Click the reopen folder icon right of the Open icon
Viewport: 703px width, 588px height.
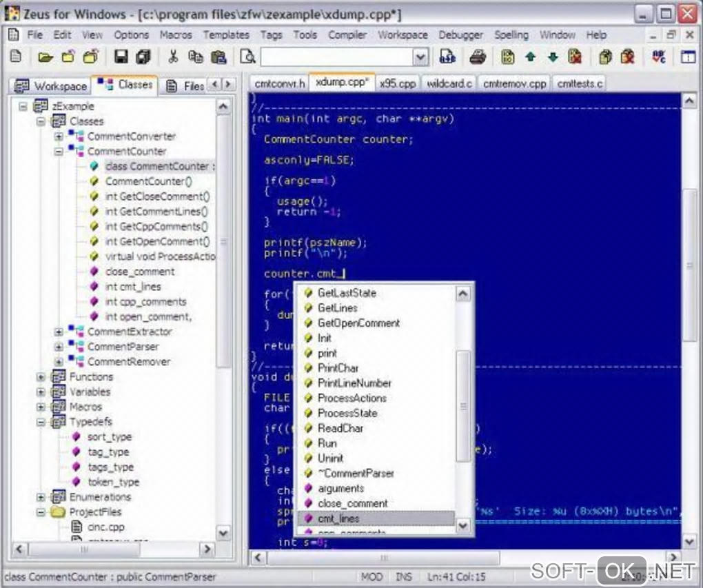pos(68,57)
